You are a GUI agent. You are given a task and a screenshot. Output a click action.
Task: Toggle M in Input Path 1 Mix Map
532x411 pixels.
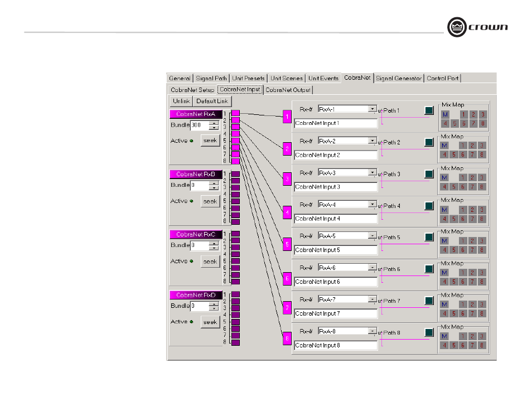click(445, 114)
